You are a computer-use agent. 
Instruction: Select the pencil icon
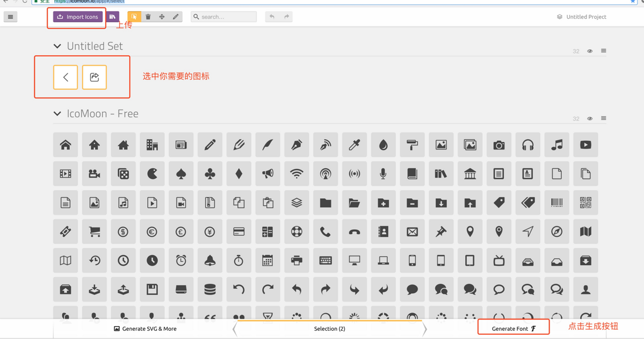[x=210, y=145]
